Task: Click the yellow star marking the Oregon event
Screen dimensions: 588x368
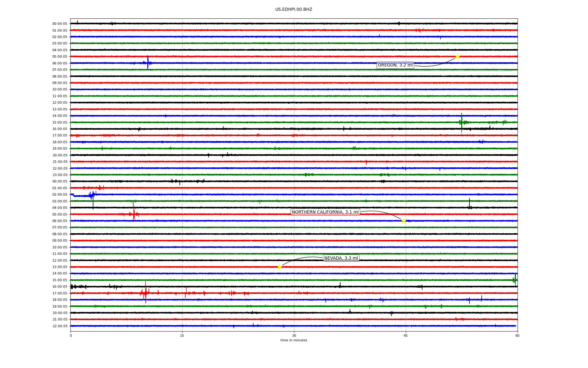Action: 458,56
